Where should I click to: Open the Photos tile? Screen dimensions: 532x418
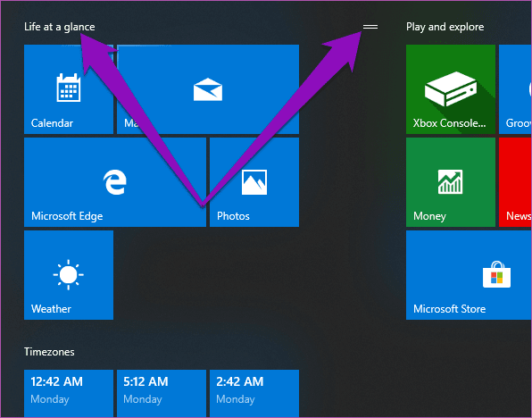[x=254, y=182]
